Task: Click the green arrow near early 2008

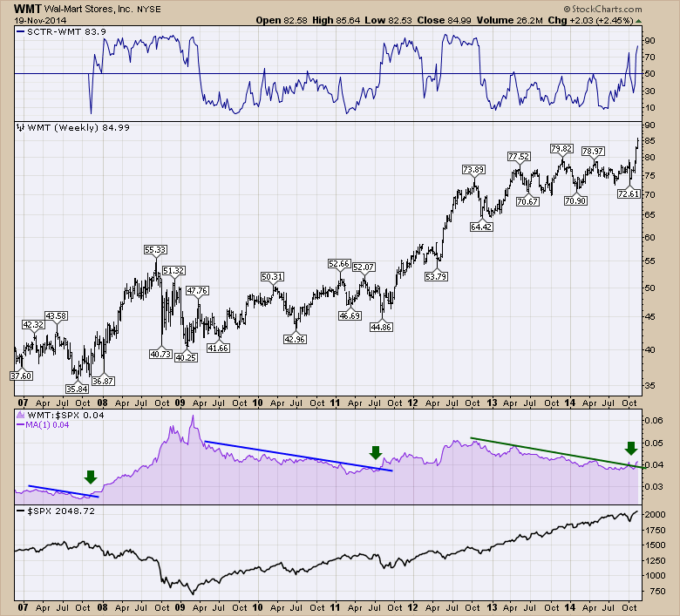Action: pyautogui.click(x=90, y=477)
